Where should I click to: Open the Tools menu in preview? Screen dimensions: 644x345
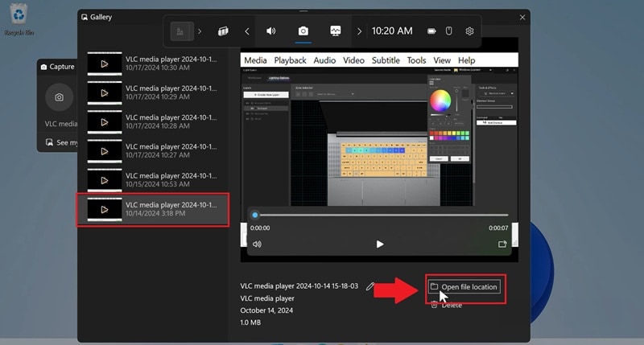(x=416, y=60)
